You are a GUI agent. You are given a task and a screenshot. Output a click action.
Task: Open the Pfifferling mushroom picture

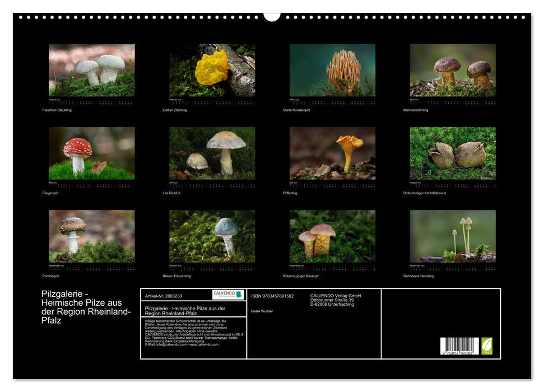[332, 153]
